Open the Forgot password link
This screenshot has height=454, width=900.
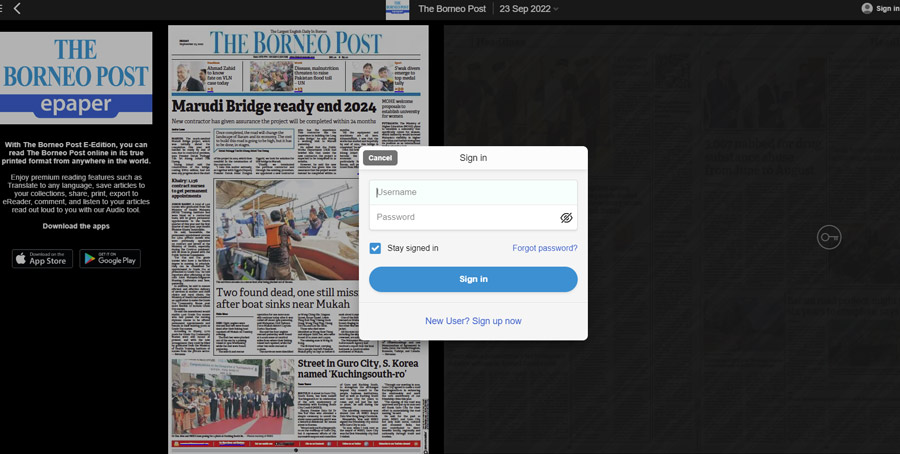545,248
